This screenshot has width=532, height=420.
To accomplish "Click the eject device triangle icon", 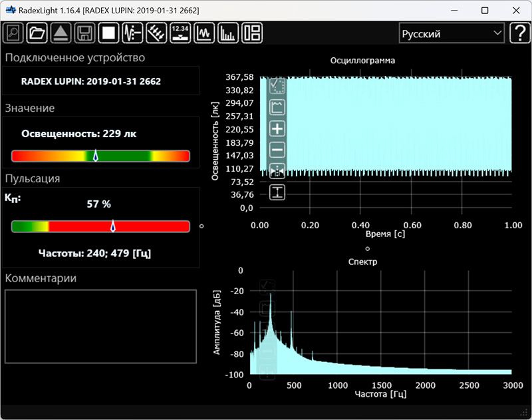I will click(x=61, y=33).
